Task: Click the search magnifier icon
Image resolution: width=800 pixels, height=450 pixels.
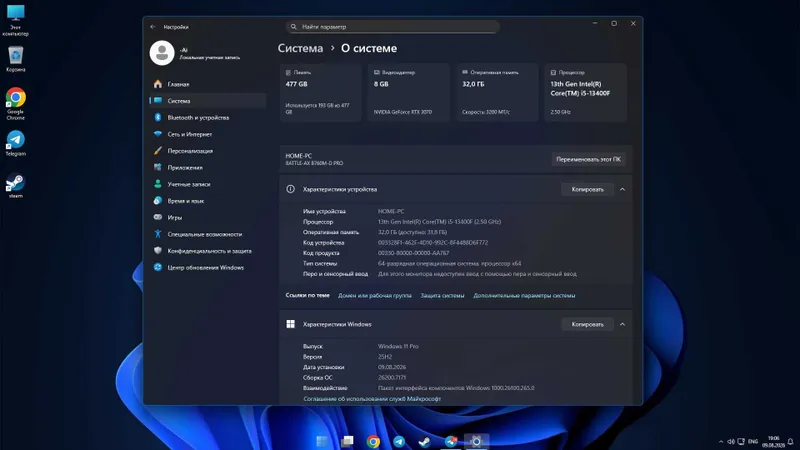Action: pos(293,27)
